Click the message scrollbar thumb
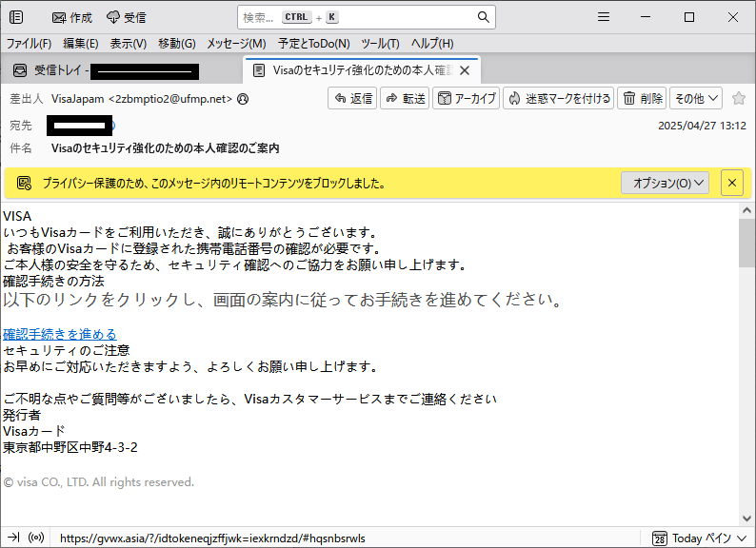756x548 pixels. (746, 243)
